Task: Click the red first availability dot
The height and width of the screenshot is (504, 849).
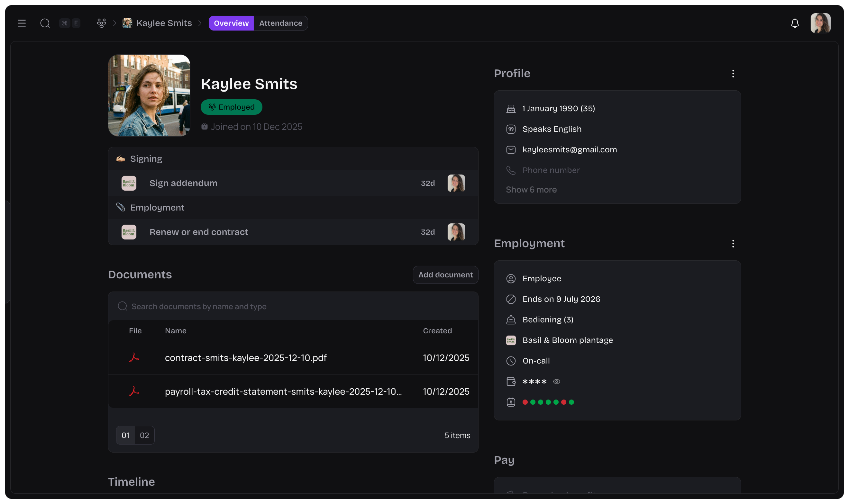Action: click(x=525, y=402)
